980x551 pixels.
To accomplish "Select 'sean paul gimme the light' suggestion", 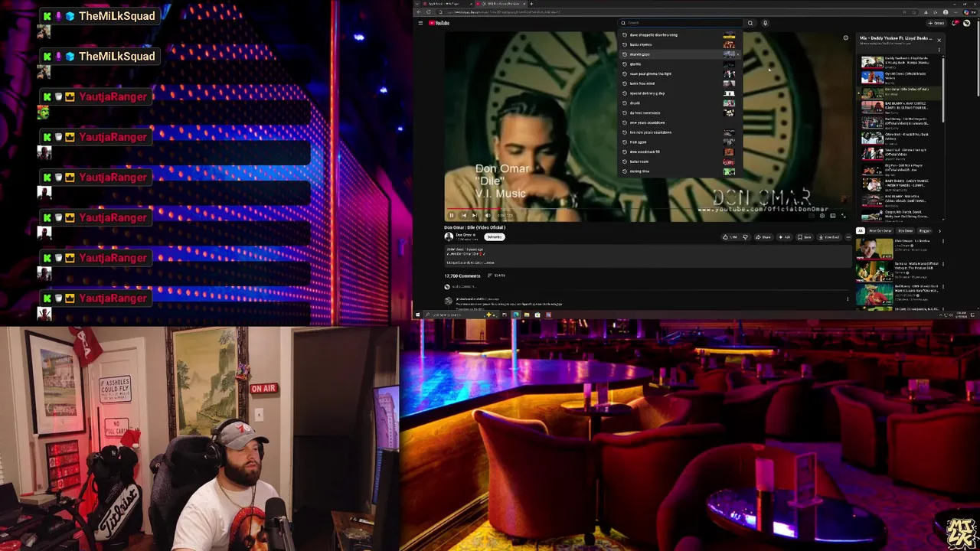I will click(x=678, y=73).
